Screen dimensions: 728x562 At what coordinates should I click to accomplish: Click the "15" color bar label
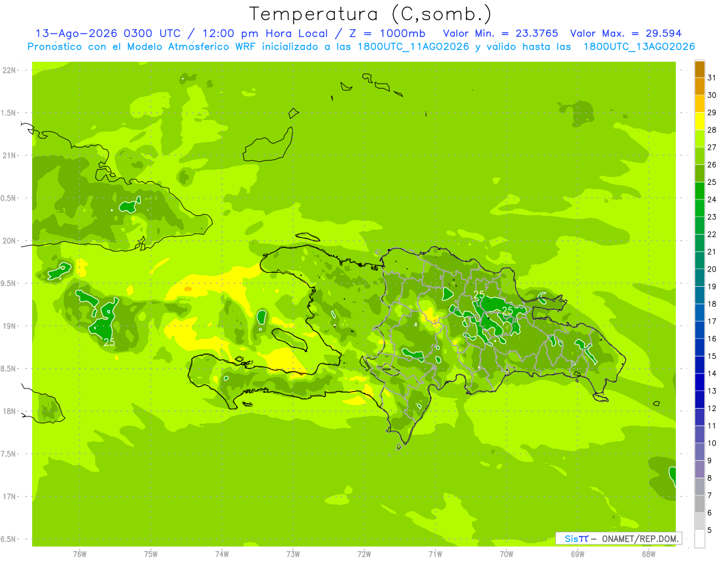click(x=712, y=356)
